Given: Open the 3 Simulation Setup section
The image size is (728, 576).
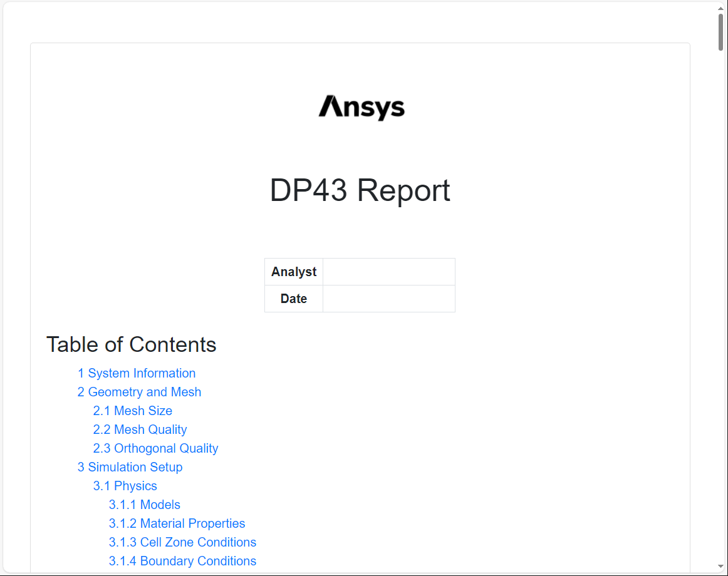Looking at the screenshot, I should [130, 467].
